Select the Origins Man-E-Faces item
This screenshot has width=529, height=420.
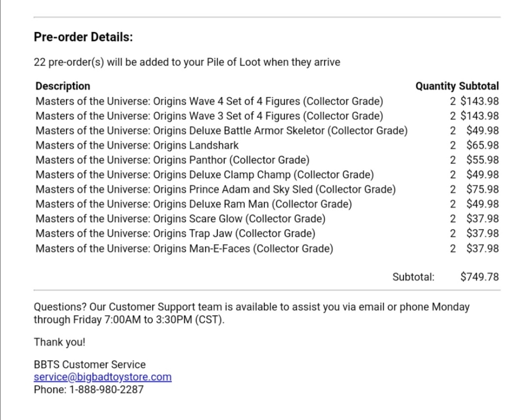pyautogui.click(x=184, y=249)
